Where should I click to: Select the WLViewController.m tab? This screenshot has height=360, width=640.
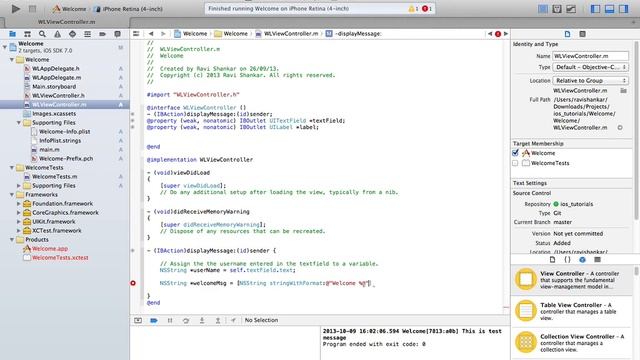pyautogui.click(x=67, y=22)
